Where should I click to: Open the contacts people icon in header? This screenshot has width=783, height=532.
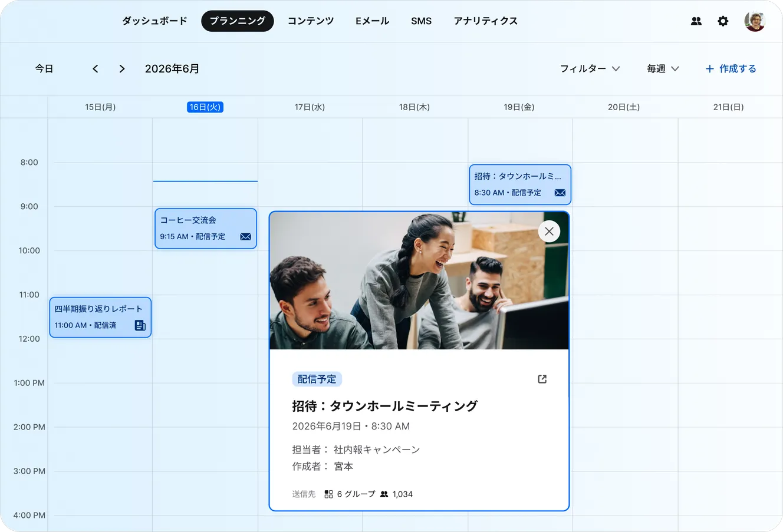pos(696,21)
